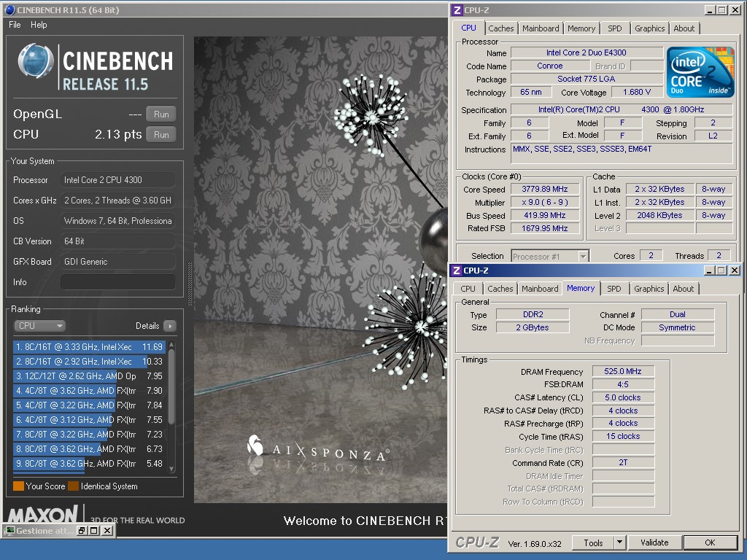Click the Cinebench globe logo icon
The image size is (747, 560).
click(35, 61)
